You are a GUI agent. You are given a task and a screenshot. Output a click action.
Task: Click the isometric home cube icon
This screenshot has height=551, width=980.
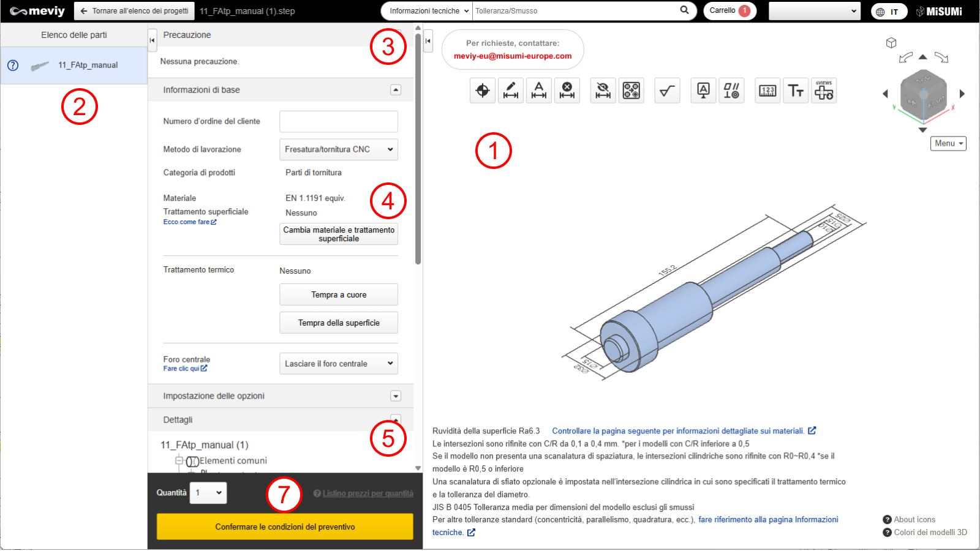click(891, 43)
